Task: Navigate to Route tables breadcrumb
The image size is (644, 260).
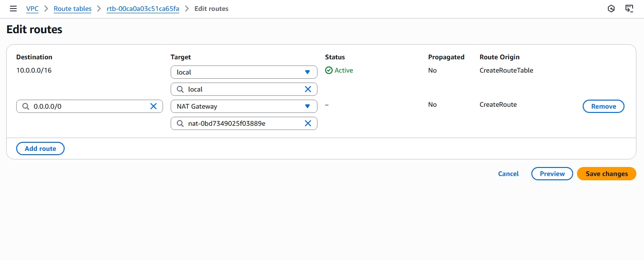Action: tap(72, 9)
